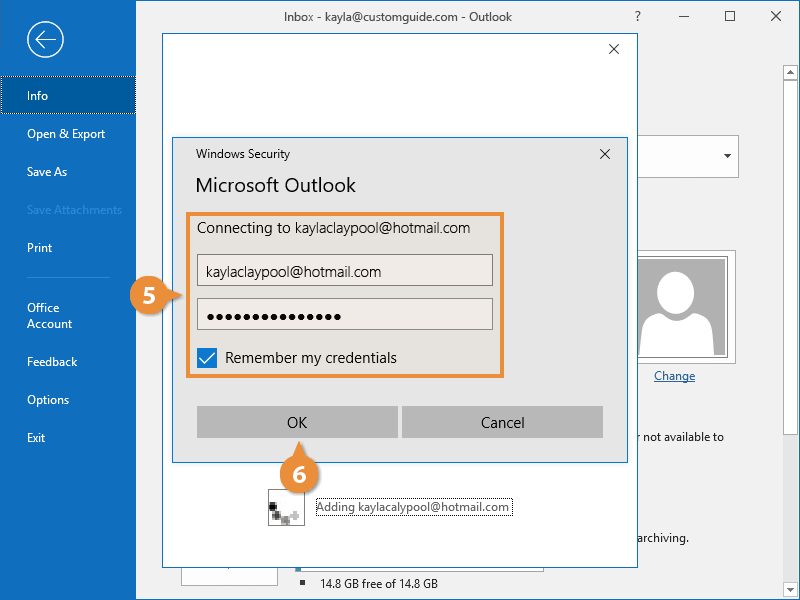
Task: Expand the account selection dropdown arrow
Action: point(728,156)
